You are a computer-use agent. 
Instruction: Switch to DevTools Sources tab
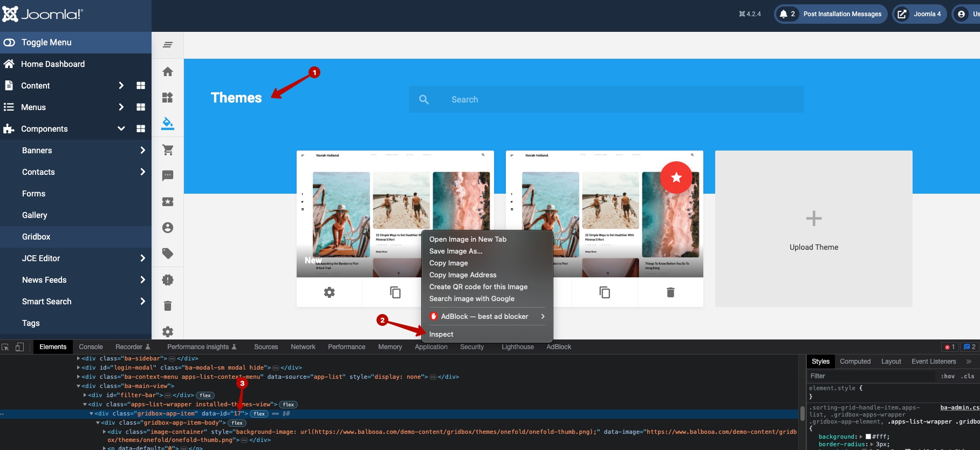(x=266, y=347)
